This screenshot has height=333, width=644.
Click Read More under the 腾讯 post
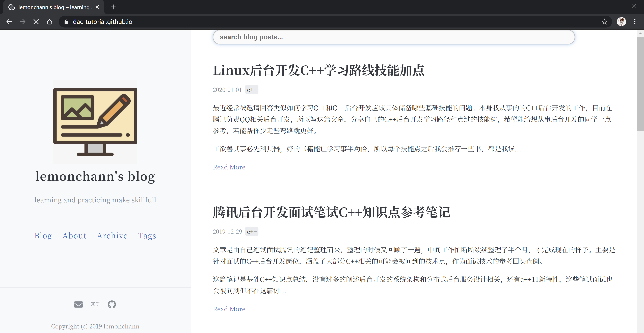point(229,309)
